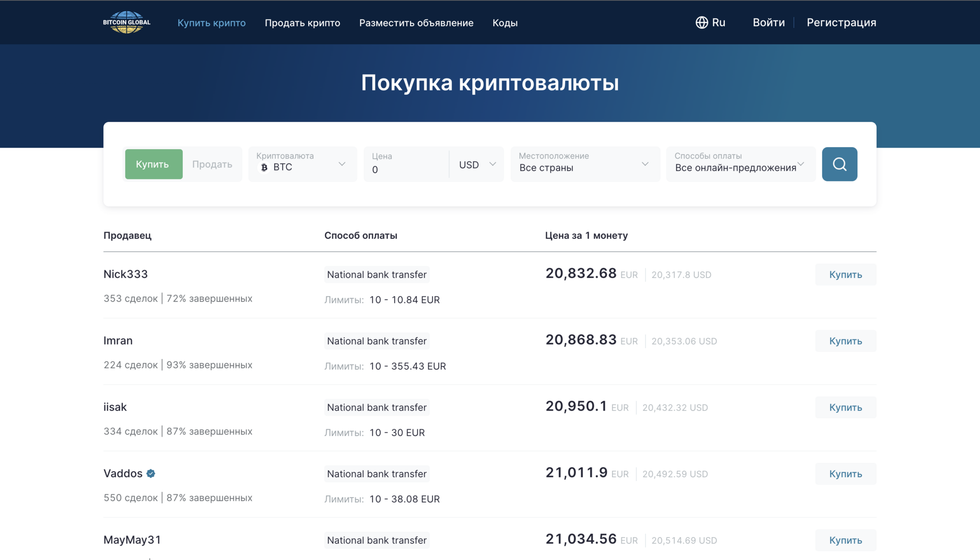The height and width of the screenshot is (560, 980).
Task: Expand the Способы оплаты dropdown
Action: click(740, 164)
